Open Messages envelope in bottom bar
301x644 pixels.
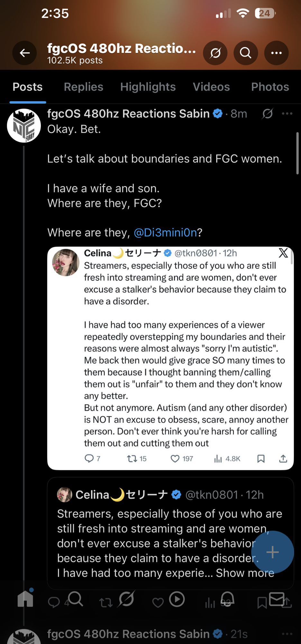click(x=277, y=599)
